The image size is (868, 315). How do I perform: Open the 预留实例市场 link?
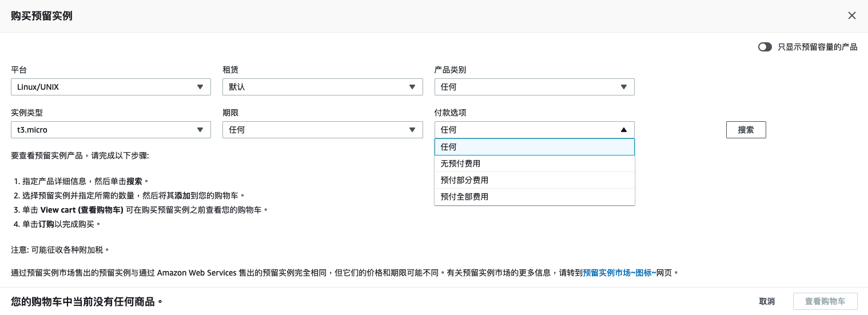(619, 273)
